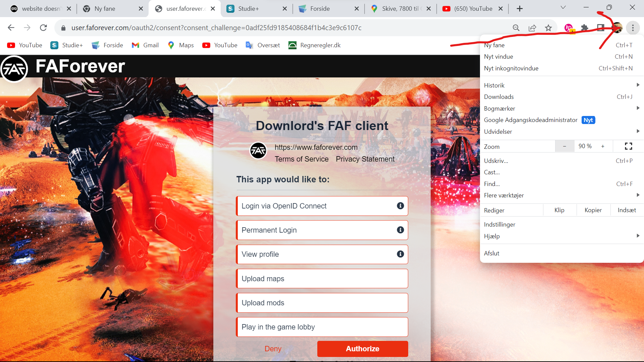This screenshot has width=644, height=362.
Task: Expand the Udvidelser submenu
Action: click(x=561, y=132)
